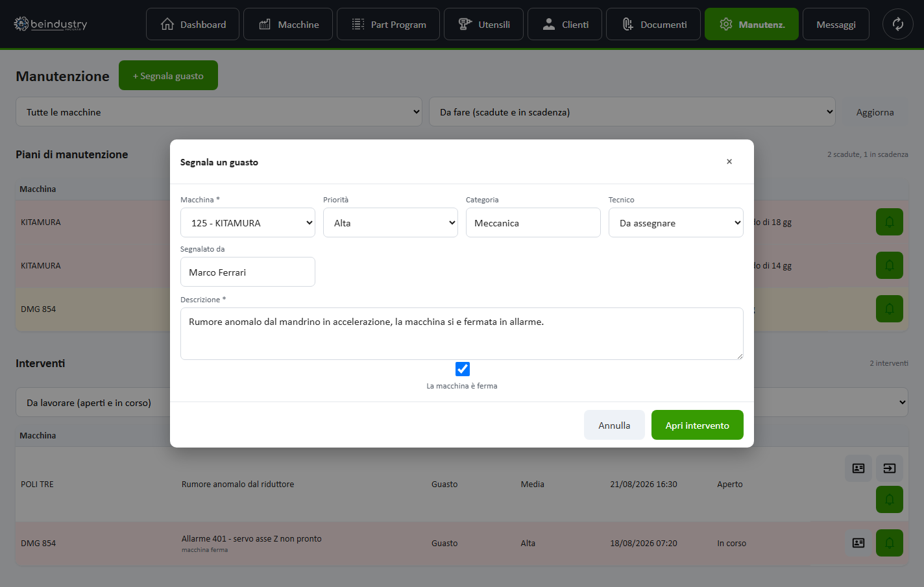Select the Manutenz. tab
Image resolution: width=924 pixels, height=587 pixels.
pos(751,24)
